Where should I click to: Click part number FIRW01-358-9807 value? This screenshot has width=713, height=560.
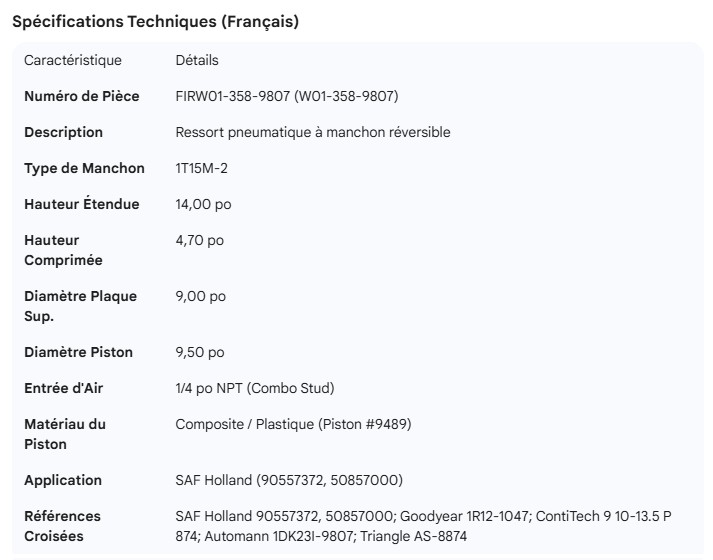[x=286, y=96]
